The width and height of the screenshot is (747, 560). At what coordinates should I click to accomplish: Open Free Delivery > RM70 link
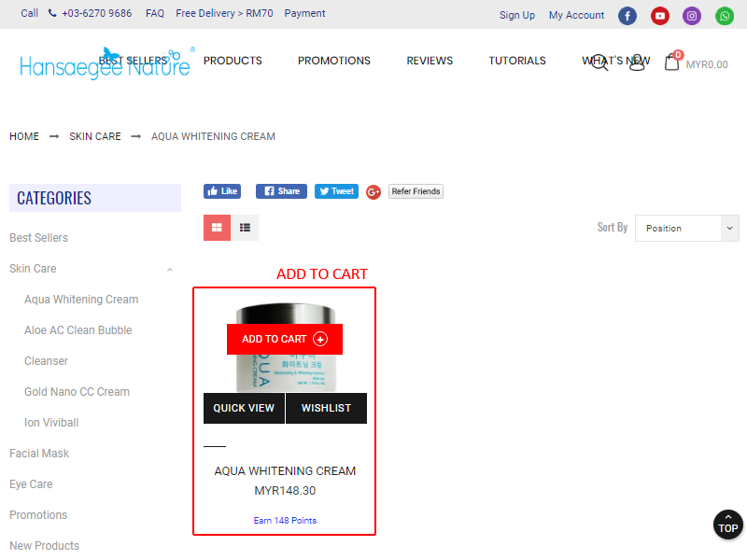[x=224, y=13]
